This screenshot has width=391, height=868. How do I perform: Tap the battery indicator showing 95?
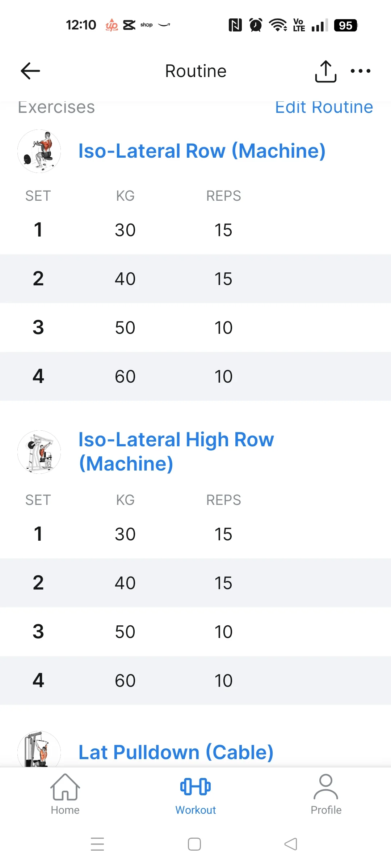tap(345, 25)
